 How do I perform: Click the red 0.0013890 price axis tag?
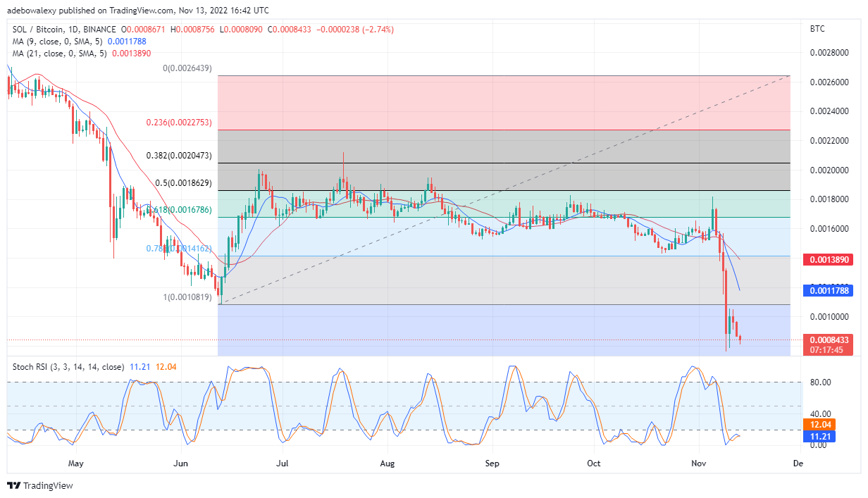[829, 260]
